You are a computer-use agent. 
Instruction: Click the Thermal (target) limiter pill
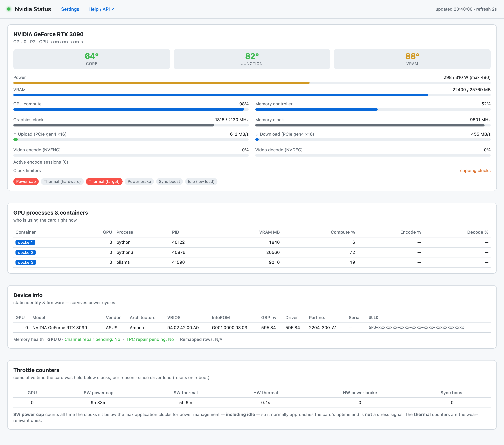[x=104, y=181]
